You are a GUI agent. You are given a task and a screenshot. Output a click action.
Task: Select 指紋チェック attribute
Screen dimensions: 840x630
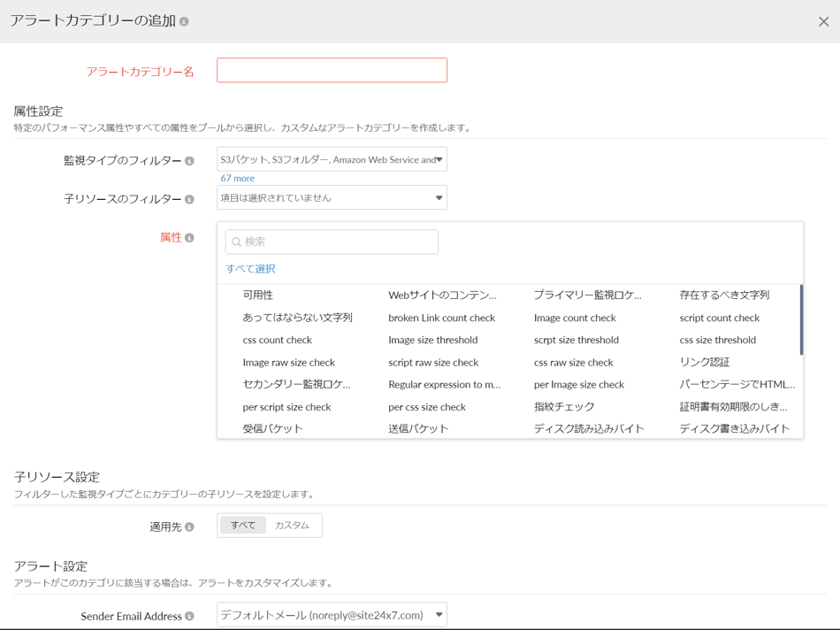[x=564, y=407]
